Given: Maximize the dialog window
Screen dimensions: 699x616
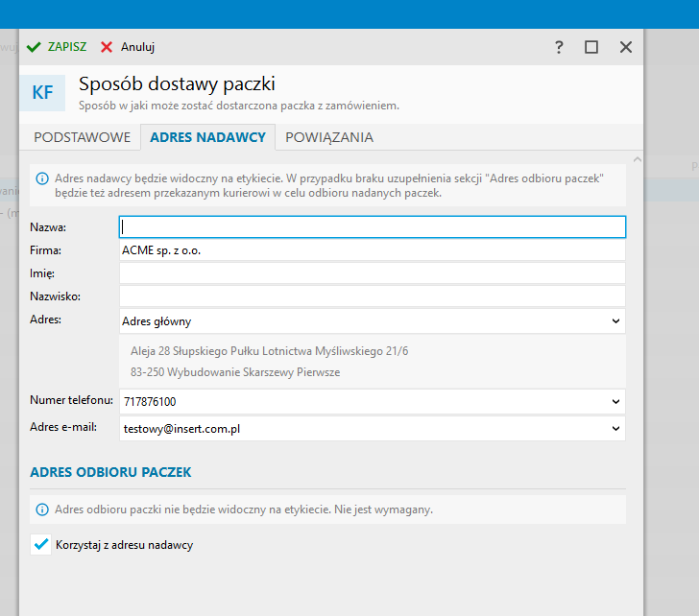Looking at the screenshot, I should point(591,47).
